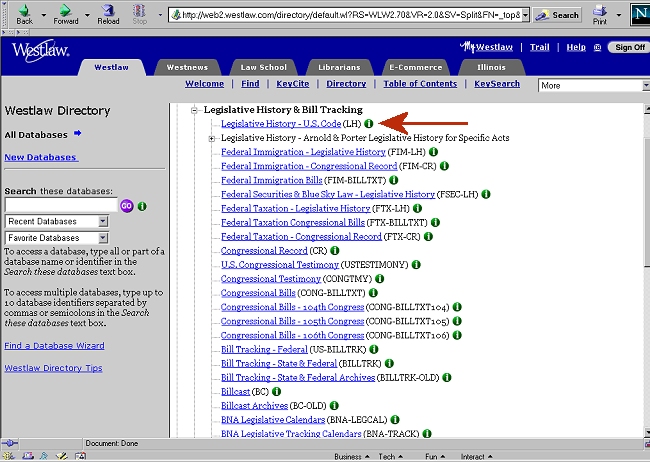Open Bill Tracking - Federal database link
Screen dimensions: 650x462
[x=264, y=349]
